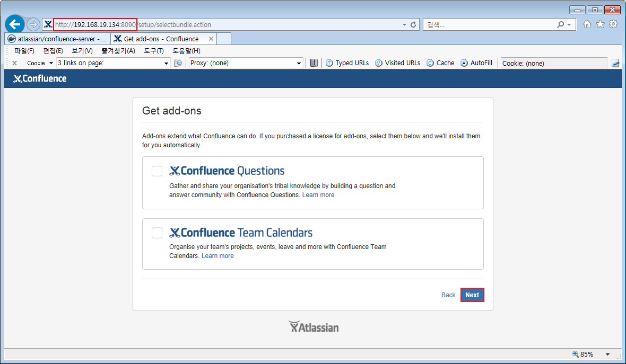Expand the '3 links on page' dropdown
626x364 pixels.
166,63
